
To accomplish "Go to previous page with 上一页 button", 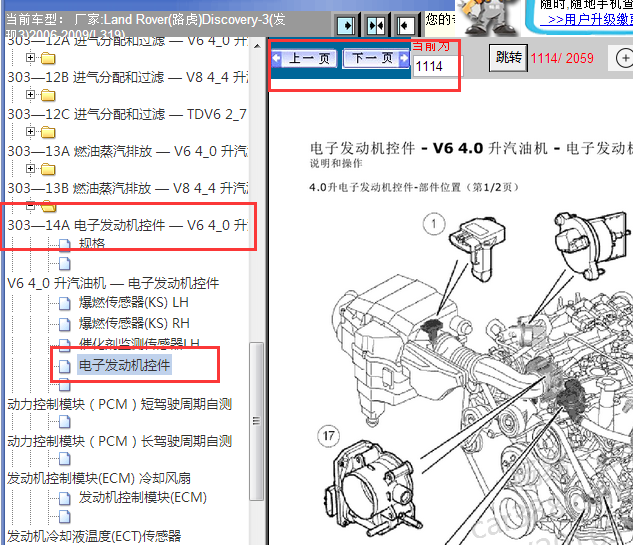I will 304,59.
